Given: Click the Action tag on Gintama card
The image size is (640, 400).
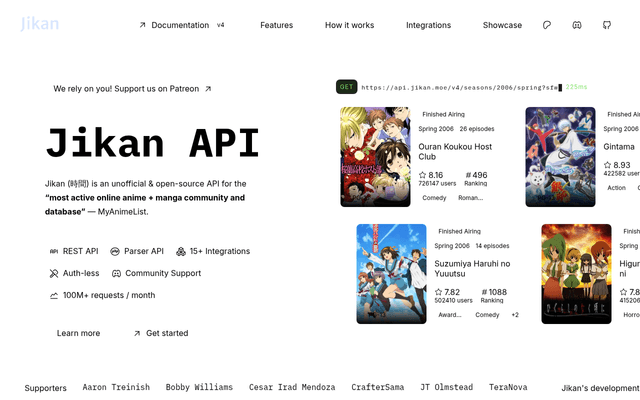Looking at the screenshot, I should click(616, 188).
